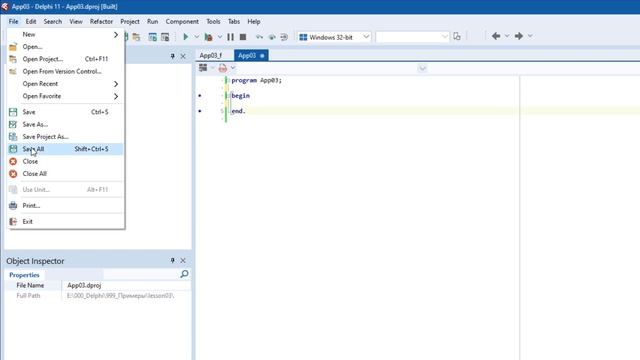Open the Search menu
The height and width of the screenshot is (360, 640).
point(53,21)
